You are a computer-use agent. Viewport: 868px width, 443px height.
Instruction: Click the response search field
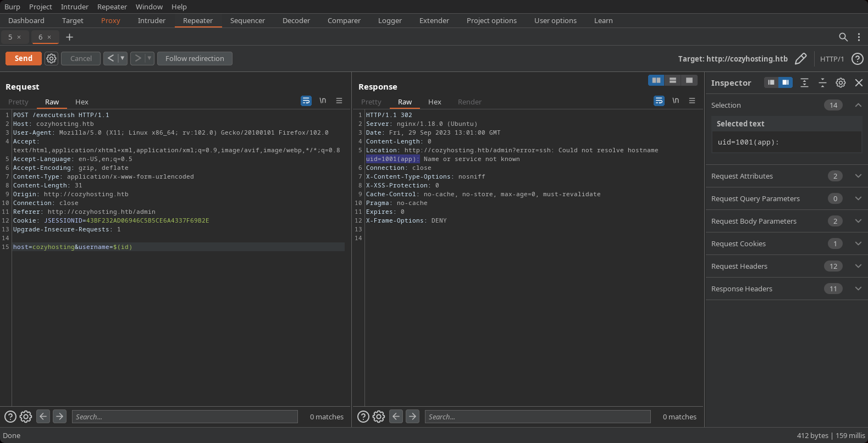[x=538, y=417]
